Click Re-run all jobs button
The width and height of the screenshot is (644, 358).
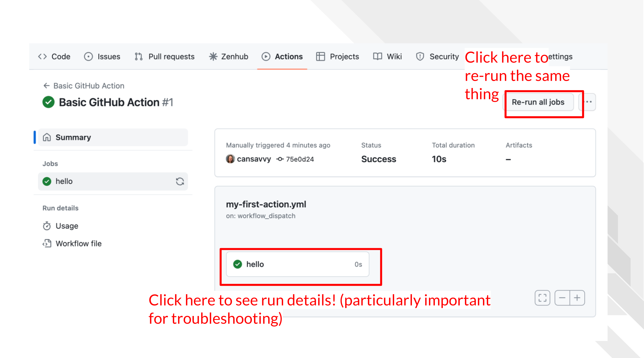pyautogui.click(x=538, y=102)
